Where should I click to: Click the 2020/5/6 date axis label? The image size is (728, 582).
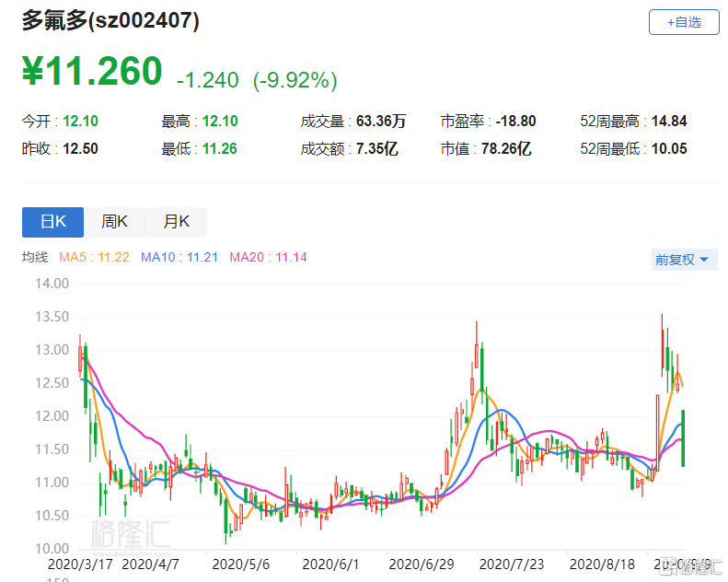coord(240,565)
